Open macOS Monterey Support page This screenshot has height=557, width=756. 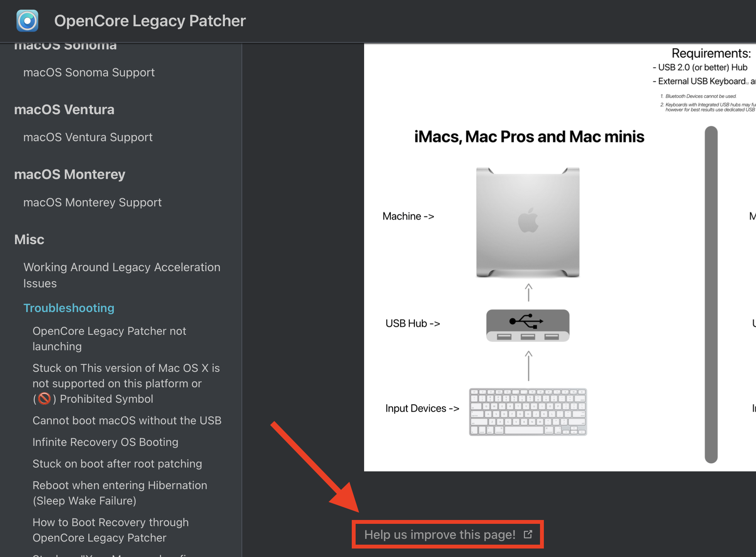(x=93, y=203)
